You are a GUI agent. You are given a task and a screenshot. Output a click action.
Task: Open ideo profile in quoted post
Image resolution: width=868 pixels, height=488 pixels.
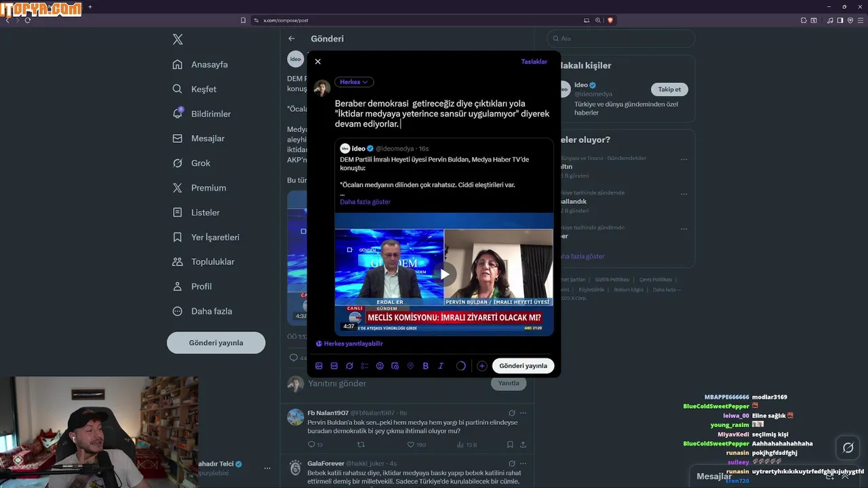358,148
